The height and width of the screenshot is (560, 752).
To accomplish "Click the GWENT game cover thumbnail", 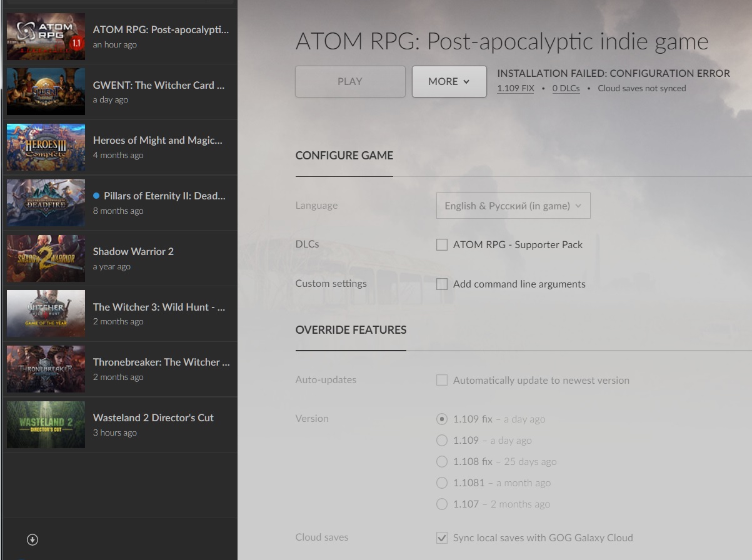I will 46,92.
